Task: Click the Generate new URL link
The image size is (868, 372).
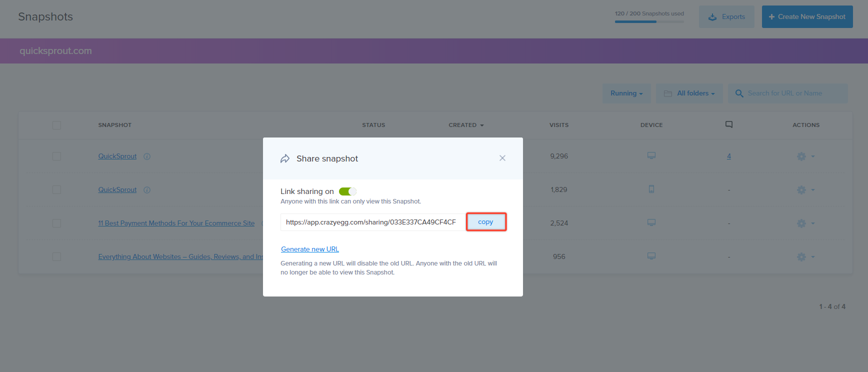Action: click(310, 249)
